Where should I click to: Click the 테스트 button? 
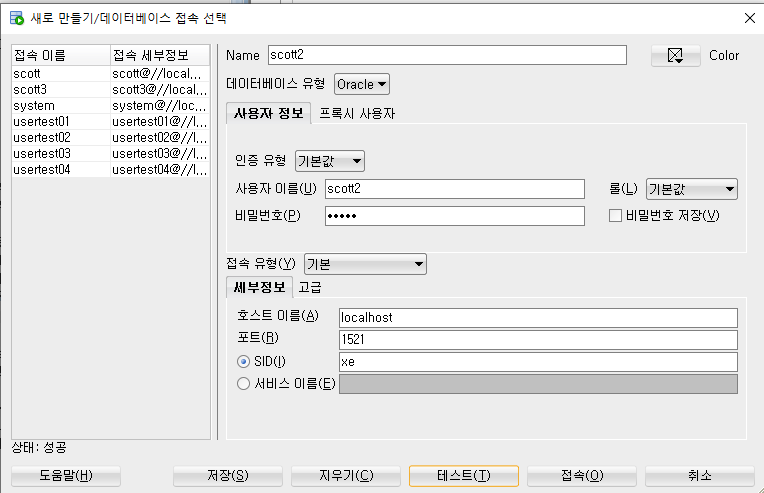[x=464, y=475]
